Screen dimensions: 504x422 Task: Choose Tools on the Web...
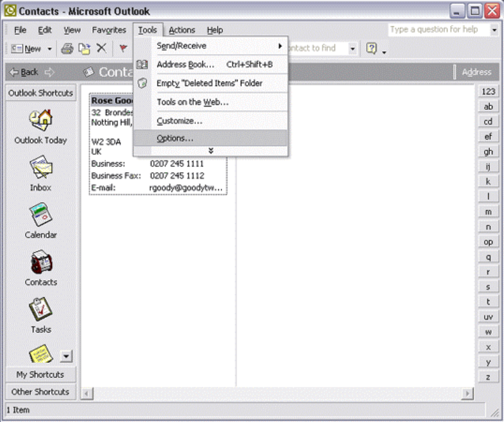(211, 102)
